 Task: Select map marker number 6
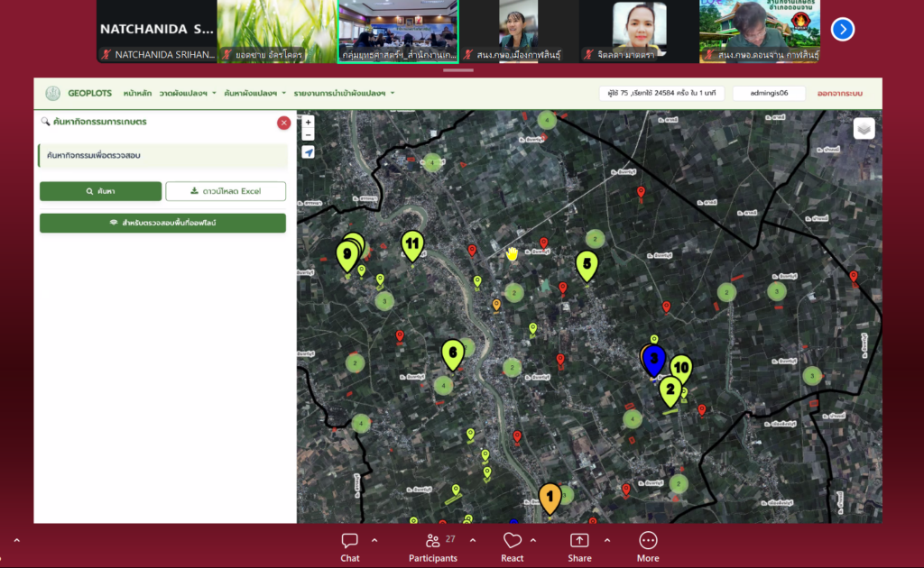453,354
